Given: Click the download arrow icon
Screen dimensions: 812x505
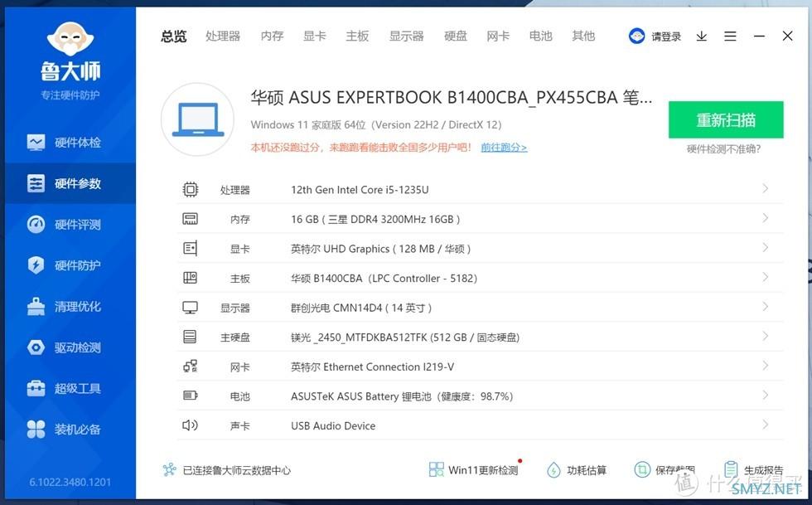Looking at the screenshot, I should (x=701, y=36).
